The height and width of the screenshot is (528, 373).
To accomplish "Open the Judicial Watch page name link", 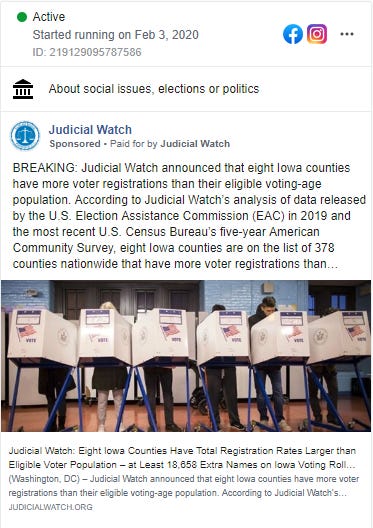I will 90,130.
